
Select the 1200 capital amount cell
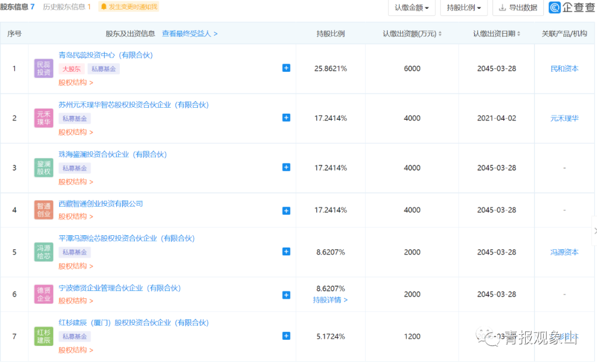click(x=412, y=336)
